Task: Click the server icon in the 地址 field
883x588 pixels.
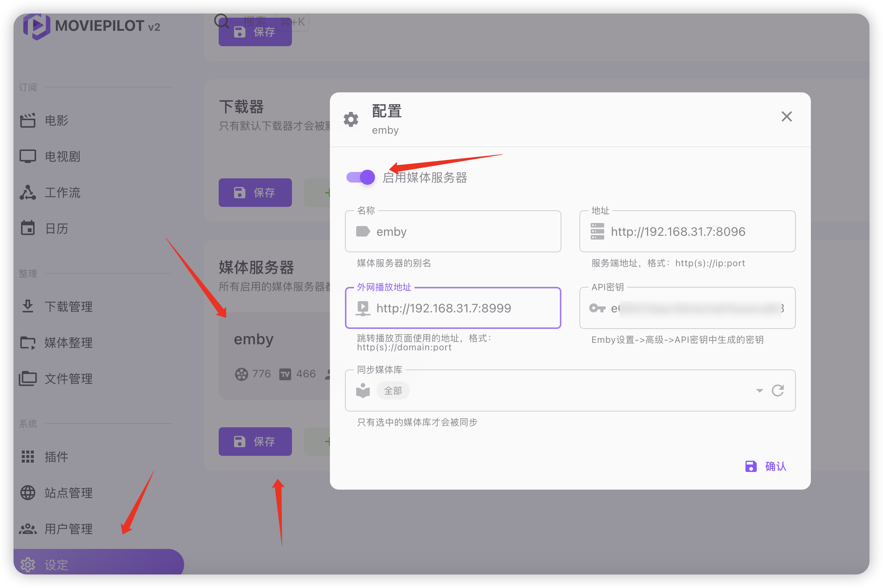Action: point(597,231)
